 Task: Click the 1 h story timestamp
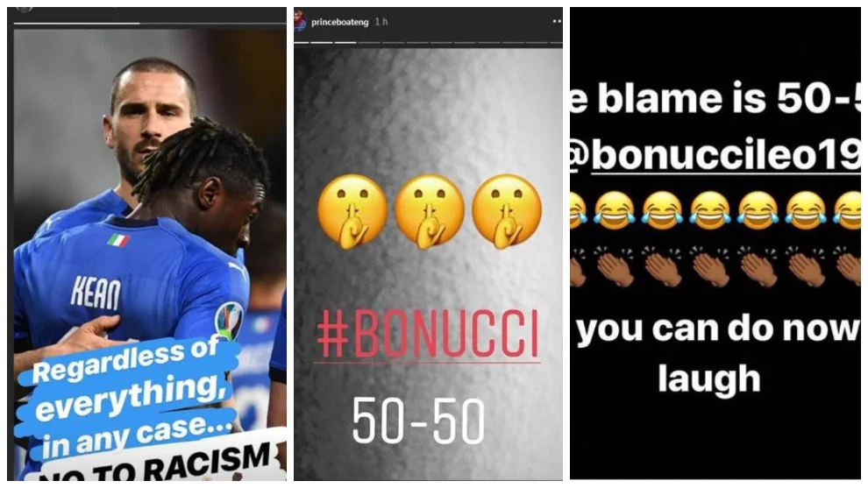[381, 22]
